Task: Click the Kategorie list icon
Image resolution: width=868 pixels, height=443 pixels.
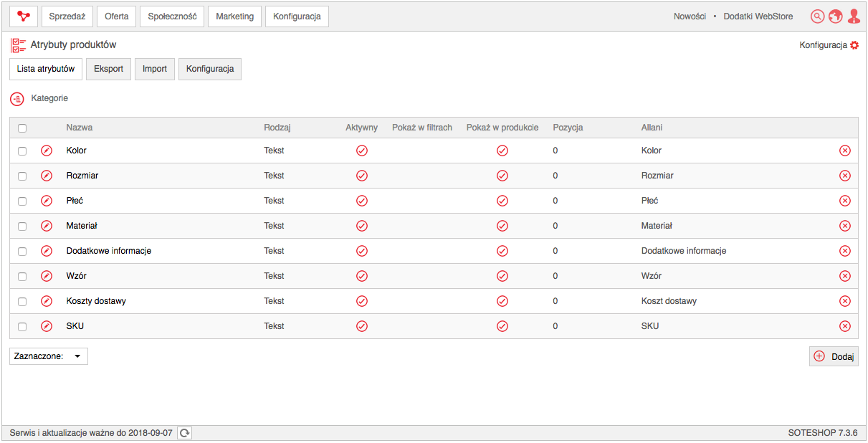Action: [17, 98]
